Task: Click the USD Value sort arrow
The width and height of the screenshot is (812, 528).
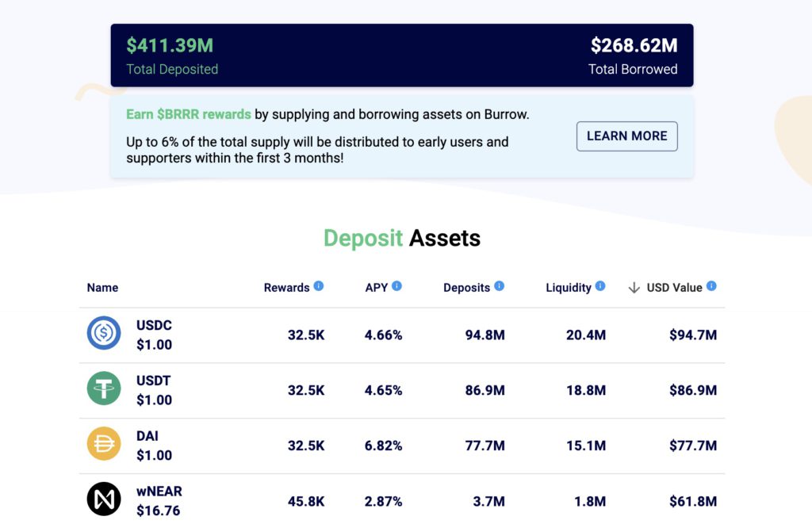Action: tap(634, 288)
